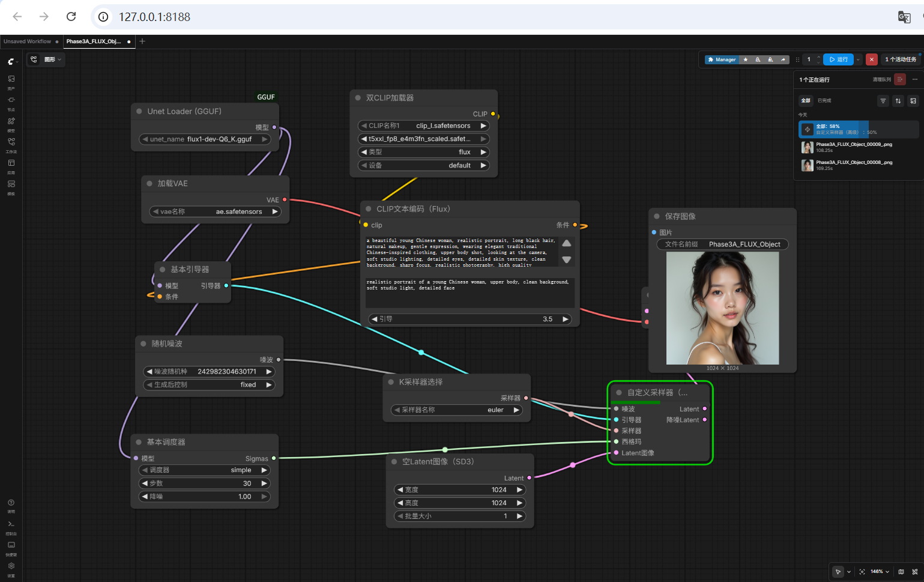This screenshot has height=582, width=924.
Task: Expand the run button options chevron
Action: (x=859, y=59)
